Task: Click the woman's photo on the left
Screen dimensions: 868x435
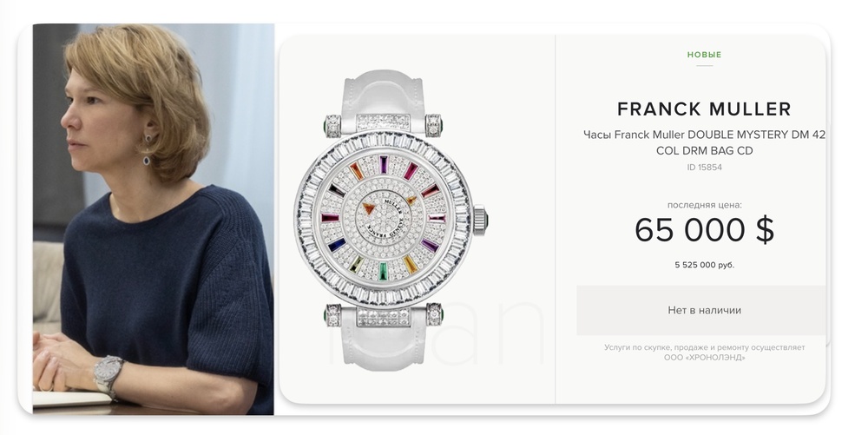Action: [x=154, y=219]
